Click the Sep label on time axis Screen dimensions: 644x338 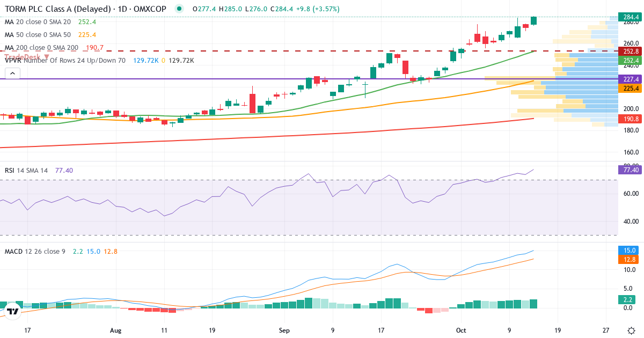285,330
